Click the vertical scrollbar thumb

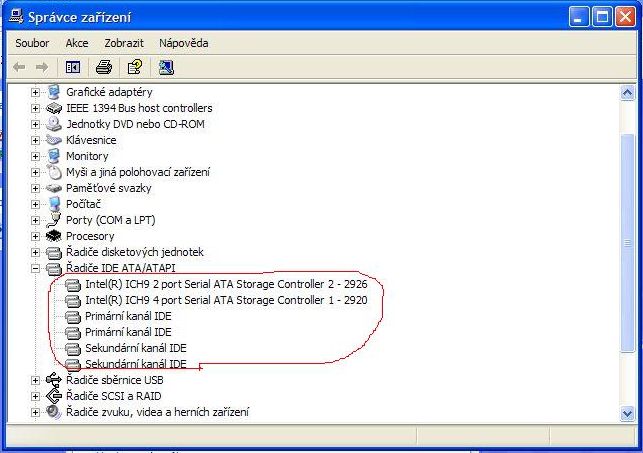tap(627, 243)
